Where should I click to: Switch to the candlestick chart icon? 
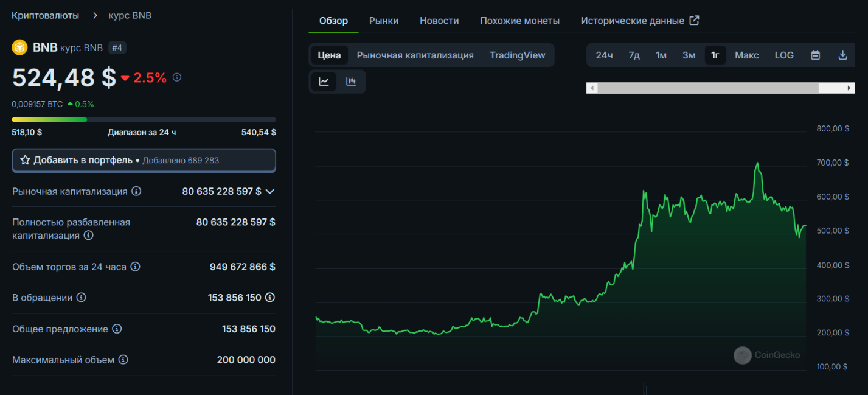point(351,82)
